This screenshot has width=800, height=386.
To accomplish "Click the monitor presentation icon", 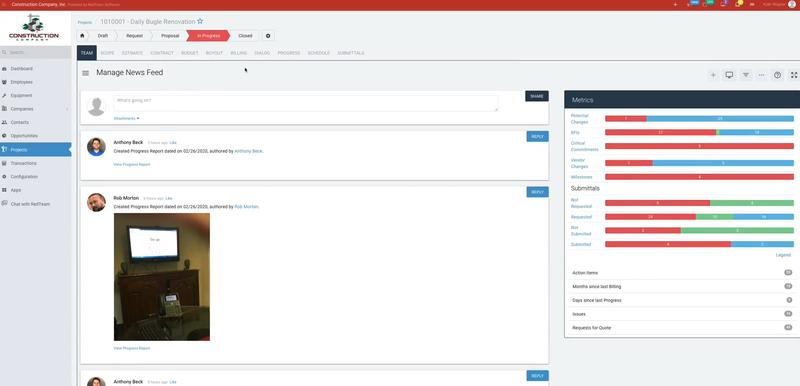I will click(729, 75).
